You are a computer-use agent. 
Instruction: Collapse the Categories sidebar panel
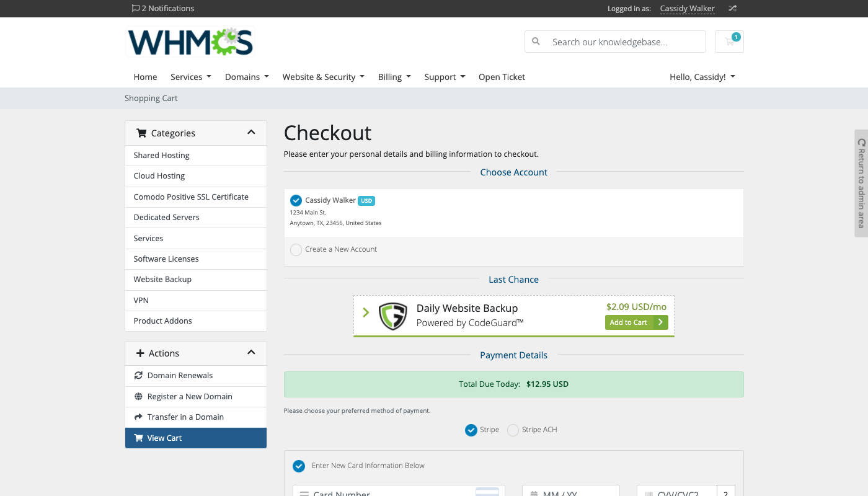251,133
